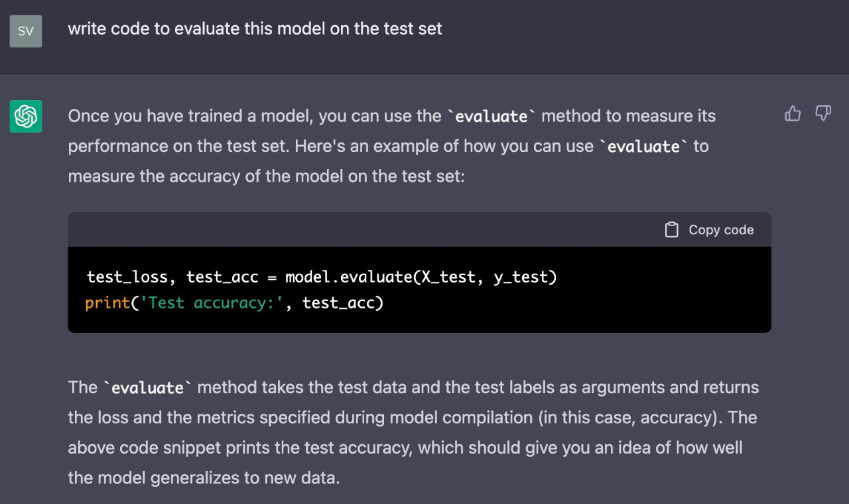Click the closing explanation paragraph

click(x=413, y=432)
